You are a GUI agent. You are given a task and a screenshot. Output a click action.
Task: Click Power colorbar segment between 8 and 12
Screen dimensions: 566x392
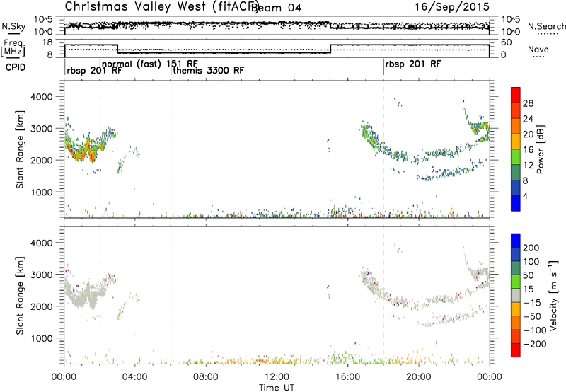(516, 172)
